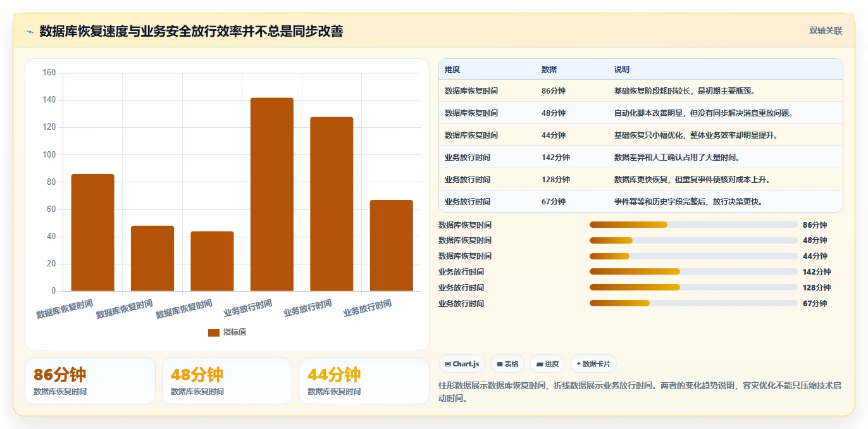Click the 86分钟 progress bar
Viewport: 868px width, 429px height.
point(693,225)
